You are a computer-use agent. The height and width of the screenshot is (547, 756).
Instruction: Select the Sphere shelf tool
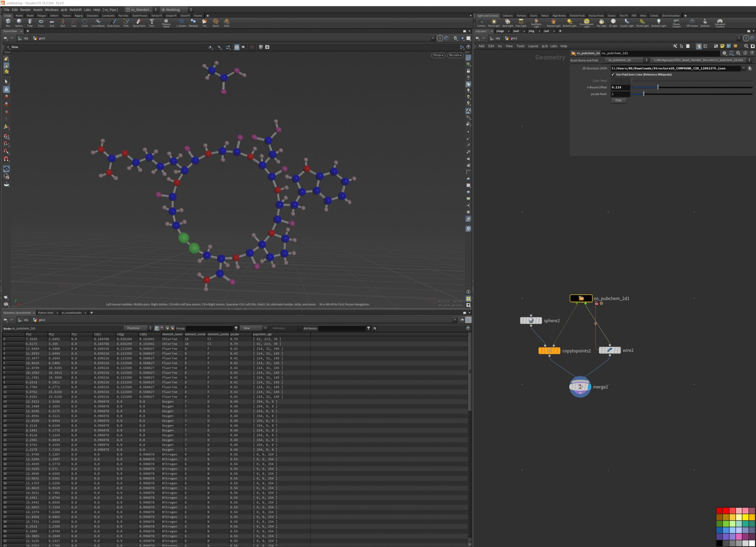point(19,22)
